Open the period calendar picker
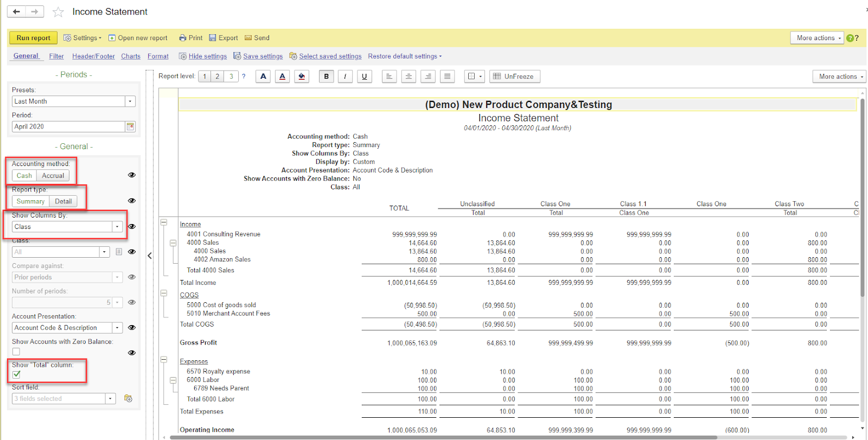The width and height of the screenshot is (868, 440). point(130,126)
